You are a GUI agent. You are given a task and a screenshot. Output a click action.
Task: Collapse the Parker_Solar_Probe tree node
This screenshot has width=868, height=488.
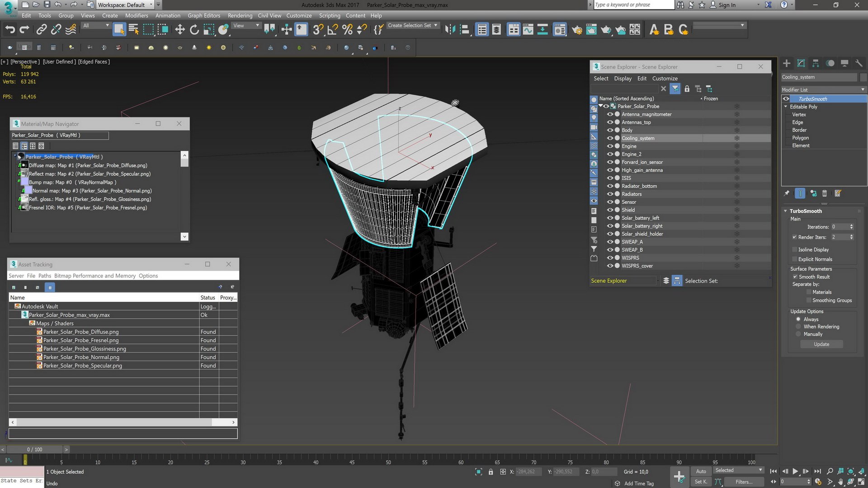[x=601, y=106]
